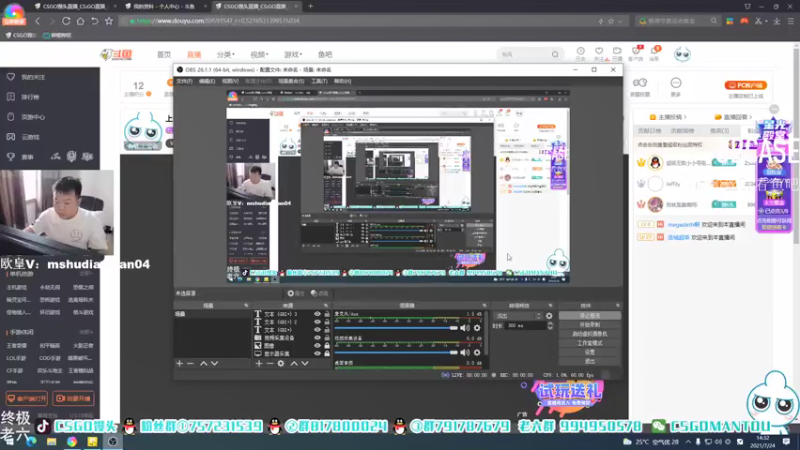This screenshot has height=450, width=800.
Task: Open the 工具(T) menu in OBS
Action: [x=319, y=81]
